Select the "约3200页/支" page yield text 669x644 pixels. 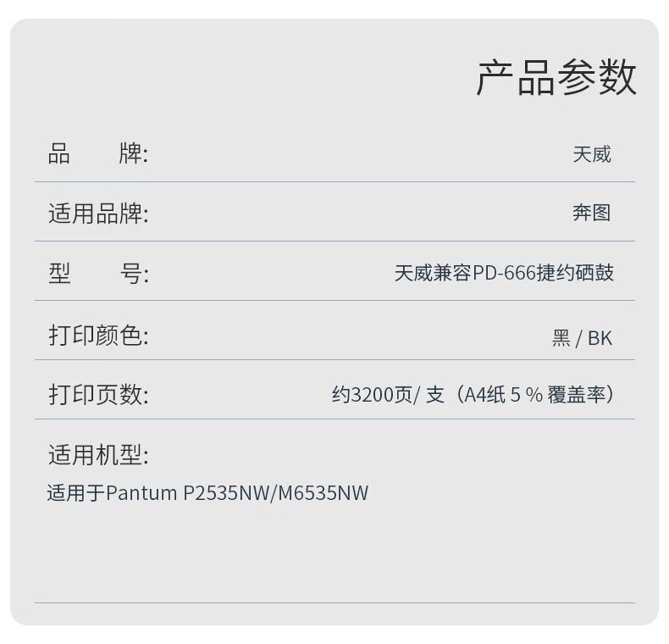[x=387, y=395]
